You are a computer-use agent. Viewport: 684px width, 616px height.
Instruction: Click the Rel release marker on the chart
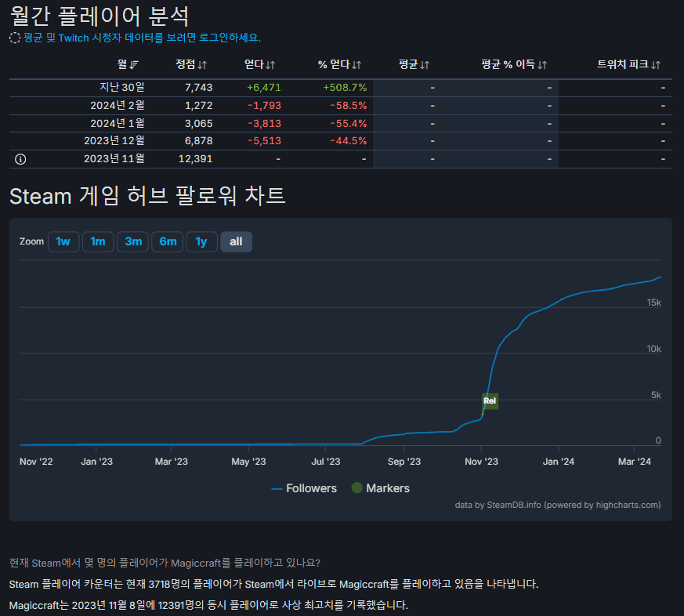click(x=490, y=400)
